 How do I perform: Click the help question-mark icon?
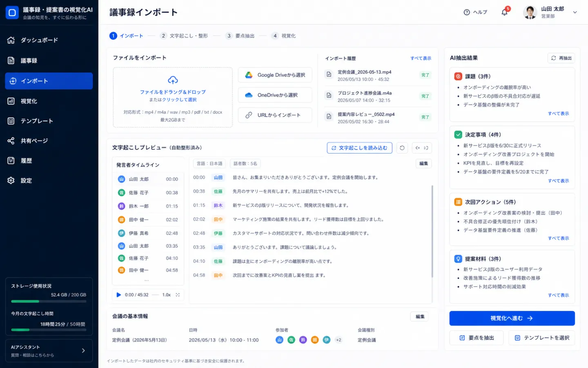click(x=467, y=12)
